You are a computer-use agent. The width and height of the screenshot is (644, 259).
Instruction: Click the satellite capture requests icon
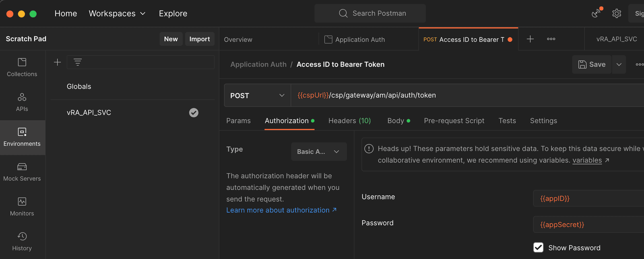(597, 13)
